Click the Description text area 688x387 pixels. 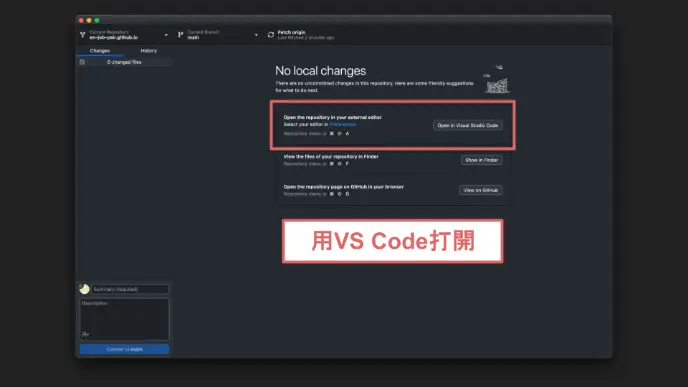pyautogui.click(x=124, y=319)
